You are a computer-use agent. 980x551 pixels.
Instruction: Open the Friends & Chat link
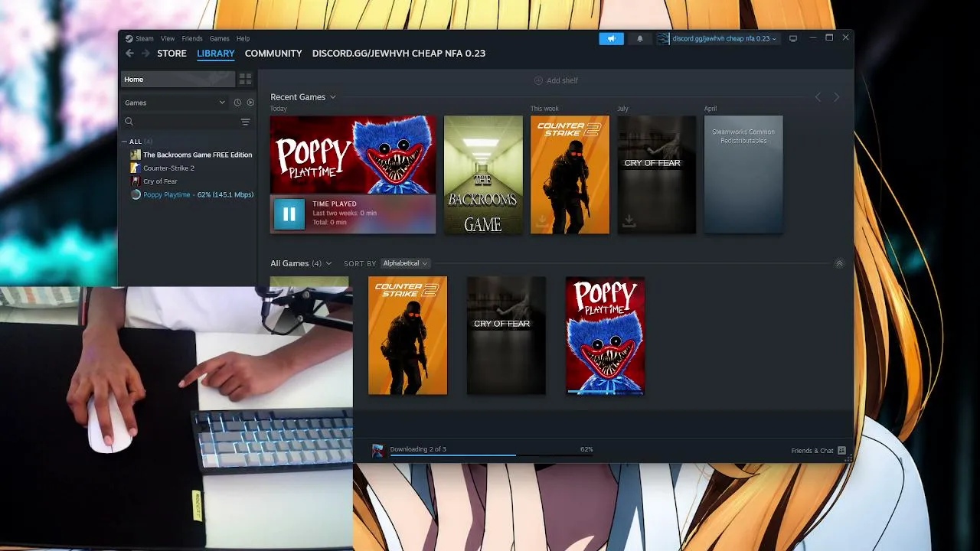[812, 451]
